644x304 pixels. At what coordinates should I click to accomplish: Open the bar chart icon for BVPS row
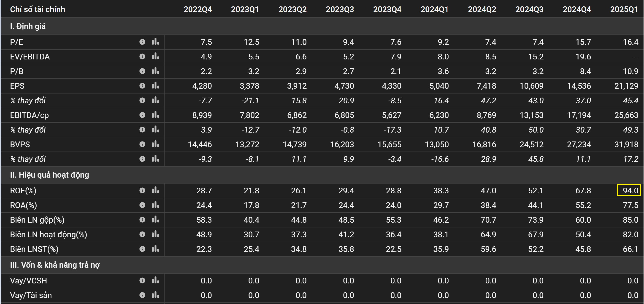pos(155,144)
